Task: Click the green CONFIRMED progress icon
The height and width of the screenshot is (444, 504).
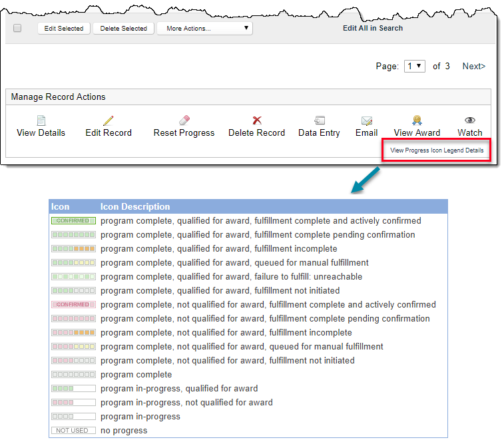Action: (74, 221)
